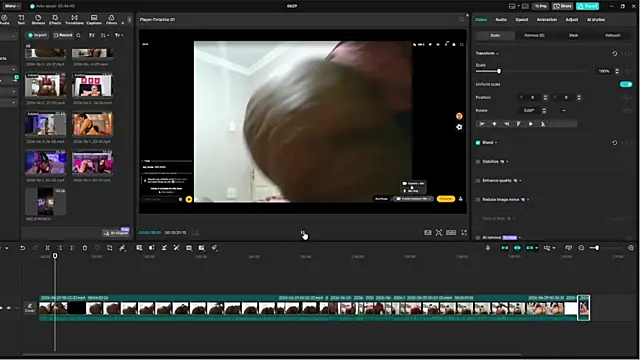Enable the Enhance quality checkbox
The image size is (640, 360).
point(478,180)
